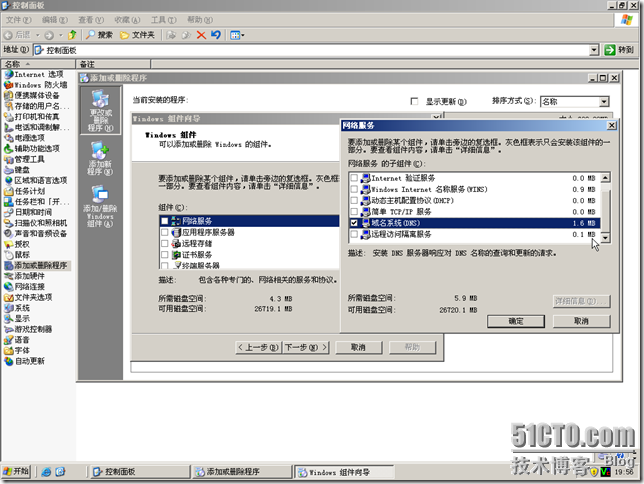Check the 网络服务 component checkbox
644x484 pixels.
coord(165,221)
